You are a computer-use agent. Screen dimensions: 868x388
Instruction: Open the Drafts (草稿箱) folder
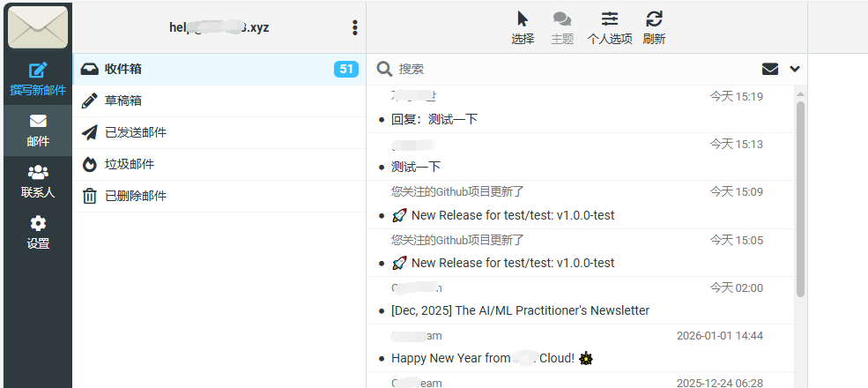click(123, 101)
